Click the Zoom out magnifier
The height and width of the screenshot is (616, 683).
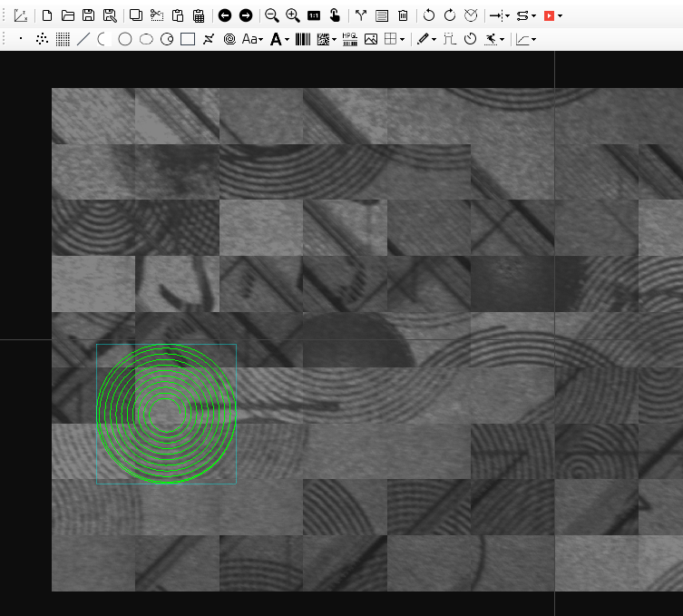(271, 15)
